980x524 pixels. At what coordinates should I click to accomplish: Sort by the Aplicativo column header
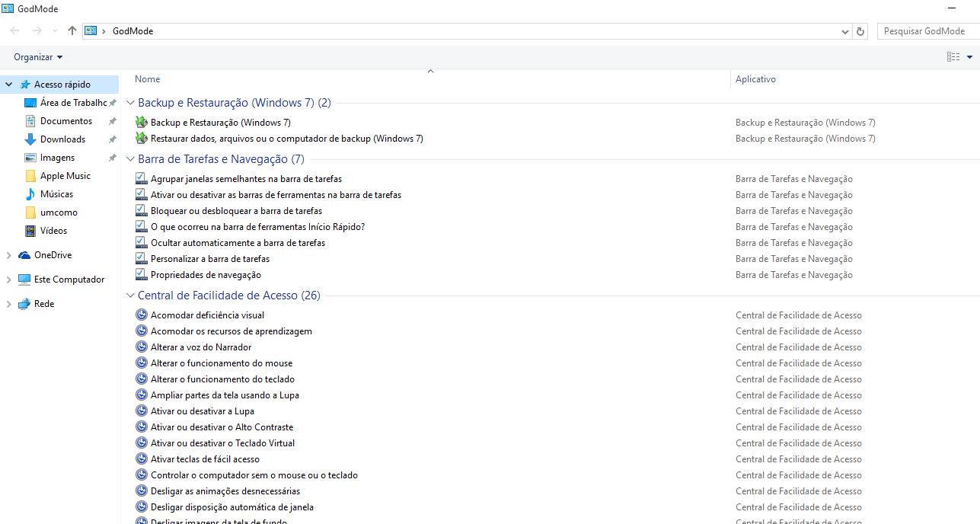point(755,79)
